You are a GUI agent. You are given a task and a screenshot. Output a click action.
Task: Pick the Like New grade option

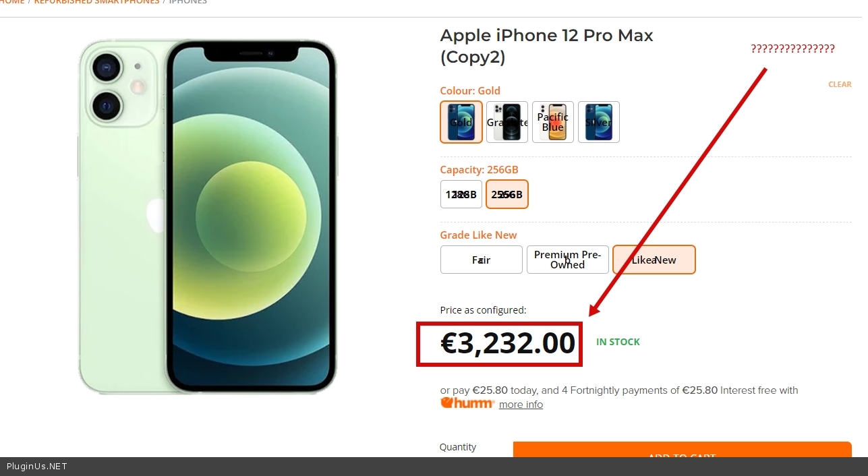tap(654, 260)
